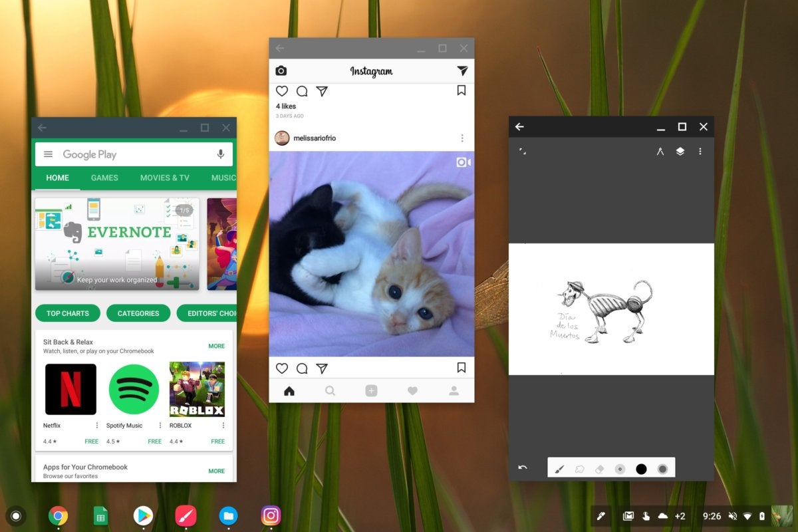Bookmark the post showing 4 likes
Viewport: 798px width, 532px height.
(462, 90)
